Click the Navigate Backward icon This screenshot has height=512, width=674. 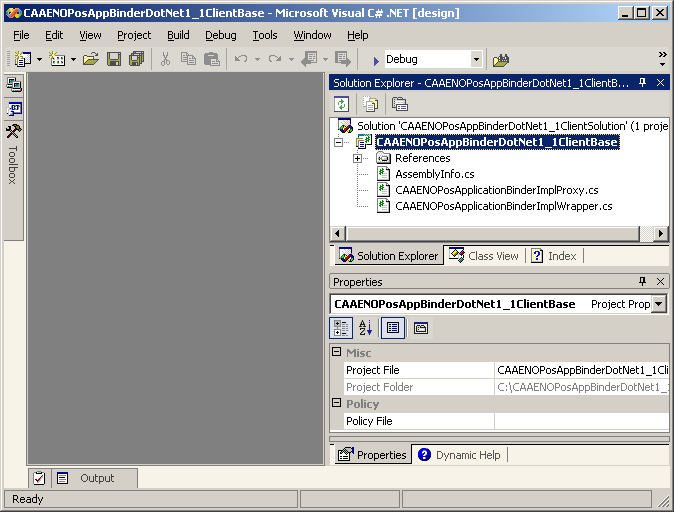click(309, 59)
